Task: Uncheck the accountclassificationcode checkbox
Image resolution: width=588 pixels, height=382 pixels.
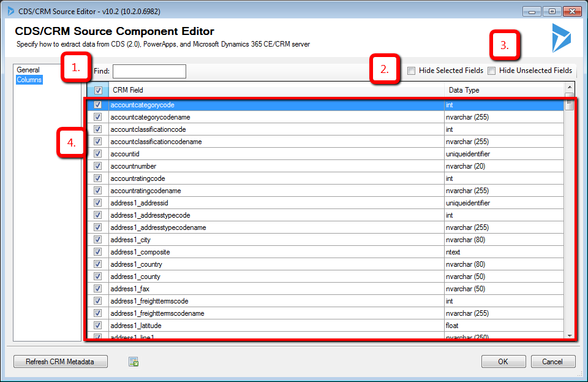Action: coord(97,129)
